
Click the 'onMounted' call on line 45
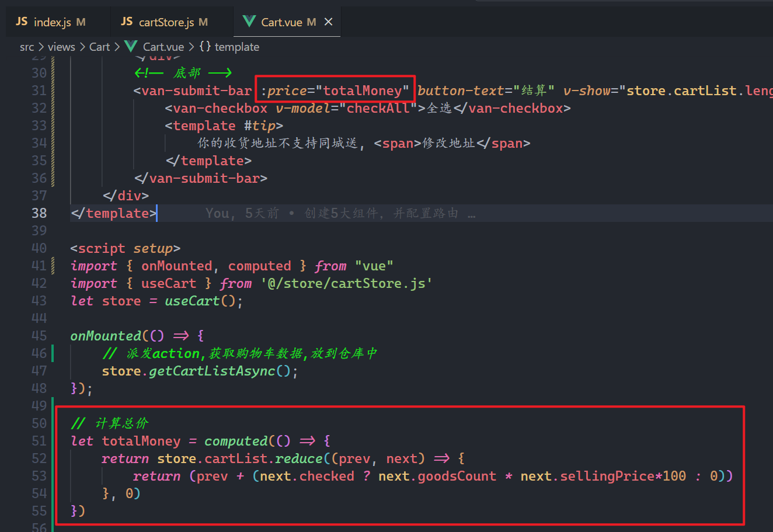coord(106,336)
